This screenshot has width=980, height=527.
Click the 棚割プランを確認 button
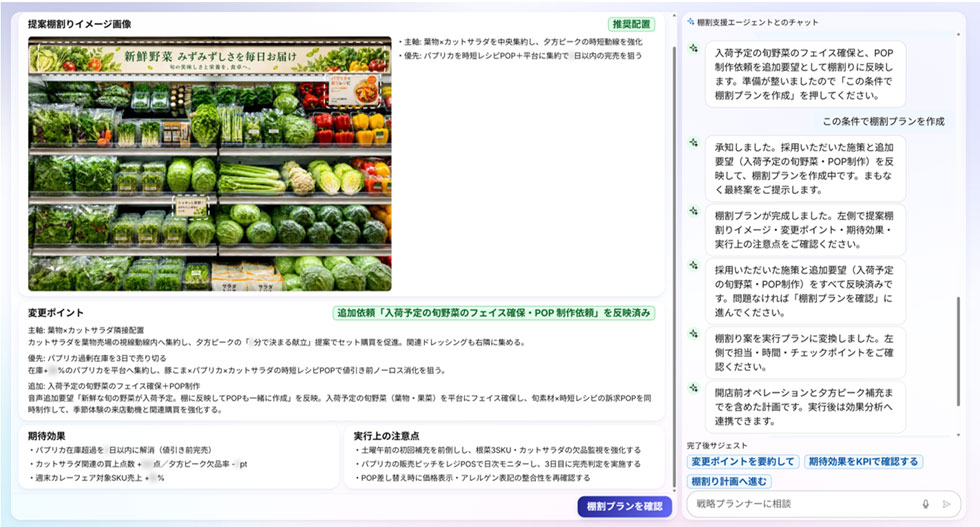click(x=624, y=506)
